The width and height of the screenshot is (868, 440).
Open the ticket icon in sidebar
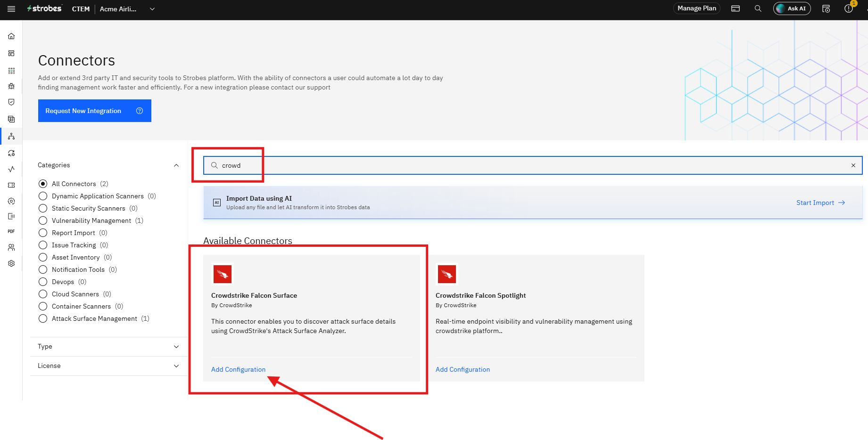[11, 185]
